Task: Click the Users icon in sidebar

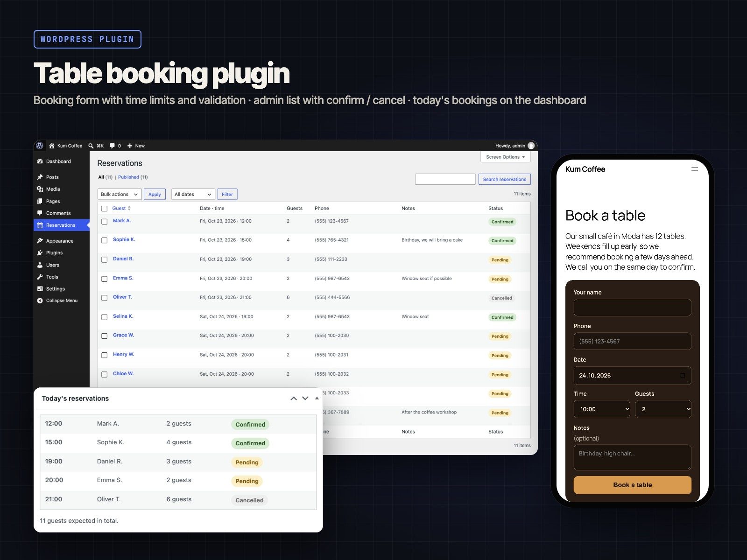Action: [40, 265]
